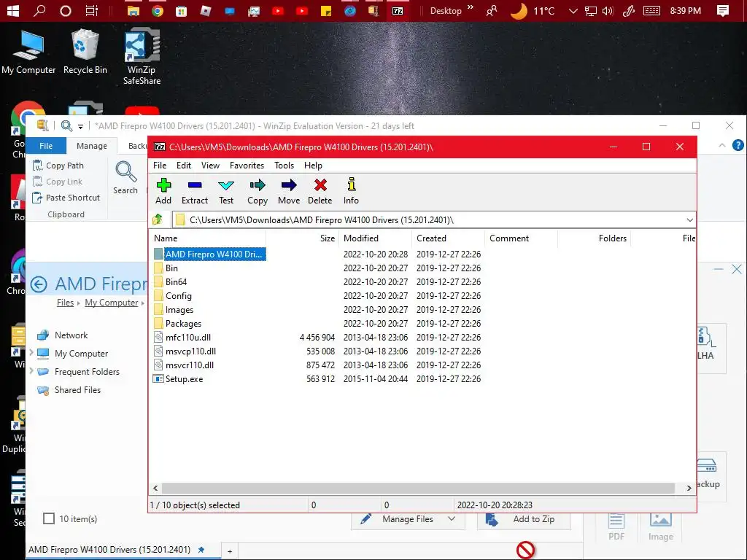Click the WinZip help question mark icon
Viewport: 747px width, 560px height.
tap(738, 145)
